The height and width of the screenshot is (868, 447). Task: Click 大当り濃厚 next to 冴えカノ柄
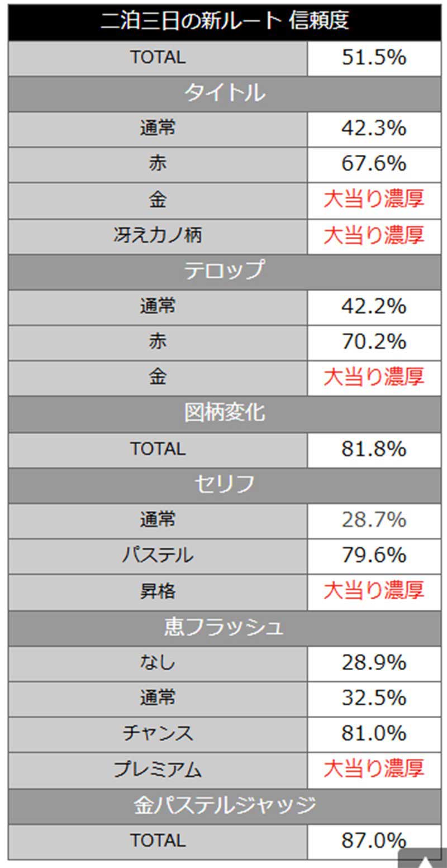pos(374,235)
